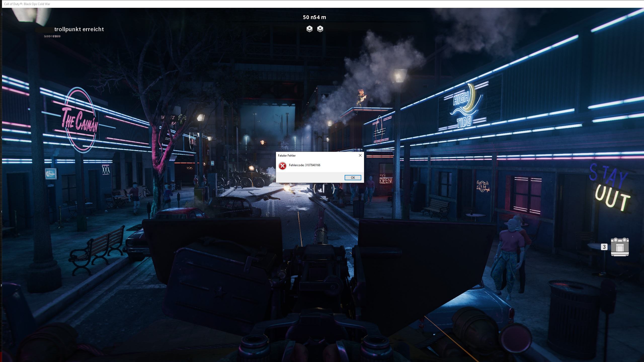Click the red error cross icon
This screenshot has height=362, width=644.
(x=283, y=166)
